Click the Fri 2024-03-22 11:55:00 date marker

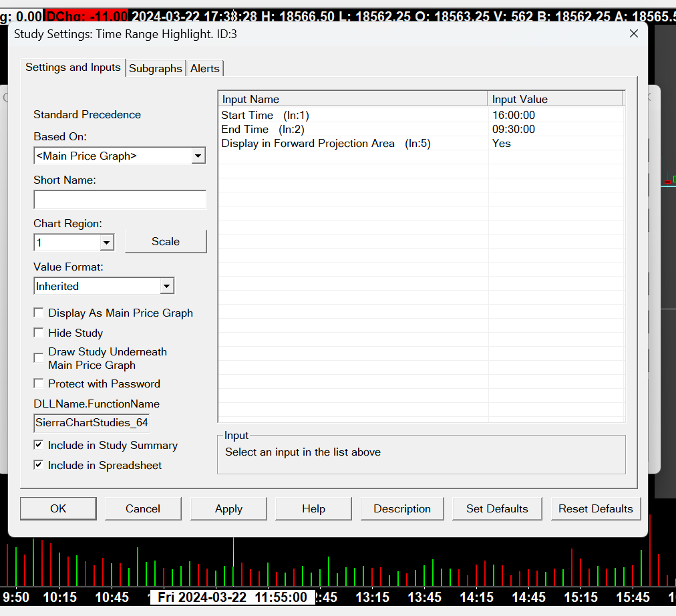(x=232, y=597)
